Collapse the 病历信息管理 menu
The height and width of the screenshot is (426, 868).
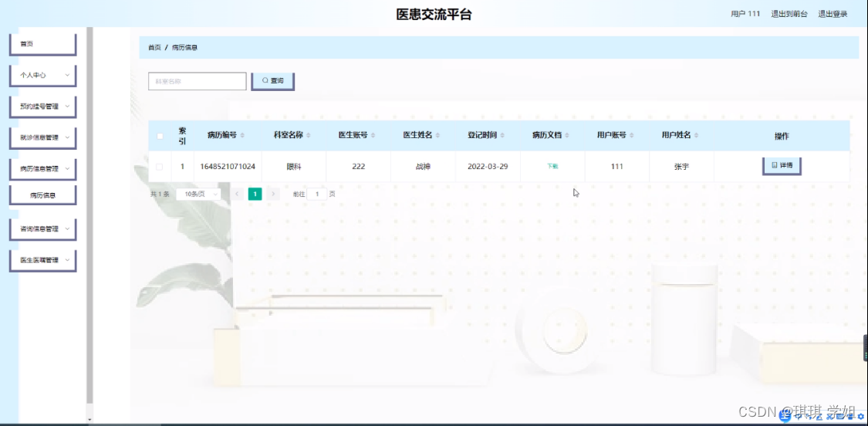click(42, 169)
